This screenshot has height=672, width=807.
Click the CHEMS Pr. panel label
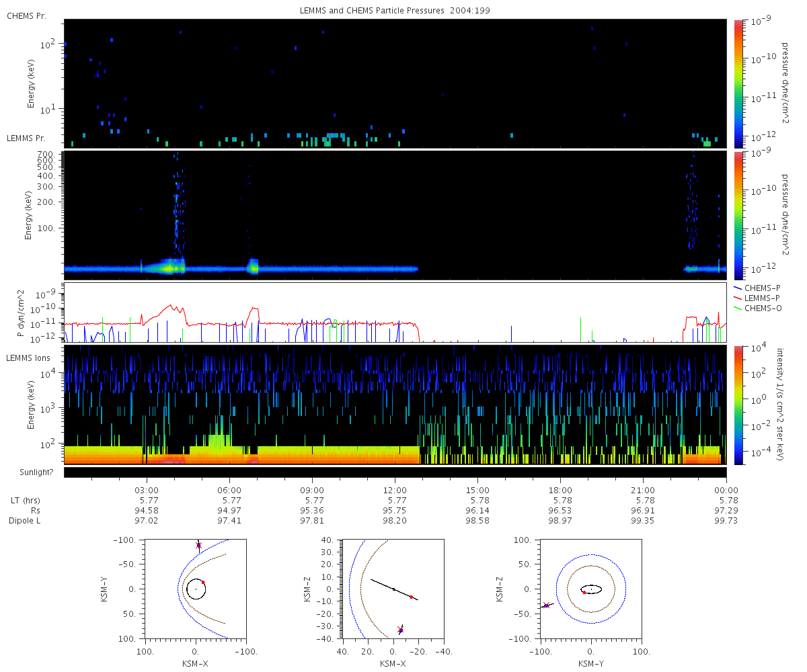(x=26, y=15)
